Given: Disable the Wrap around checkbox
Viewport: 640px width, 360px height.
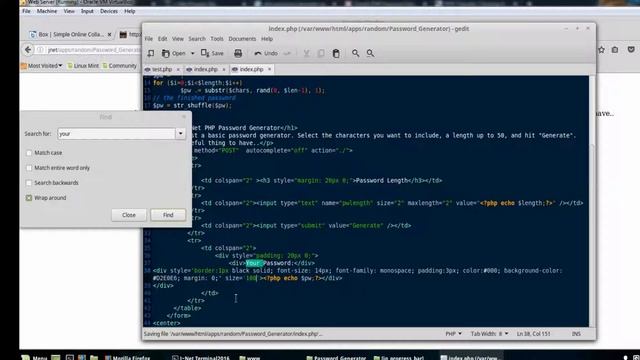Looking at the screenshot, I should [x=29, y=198].
